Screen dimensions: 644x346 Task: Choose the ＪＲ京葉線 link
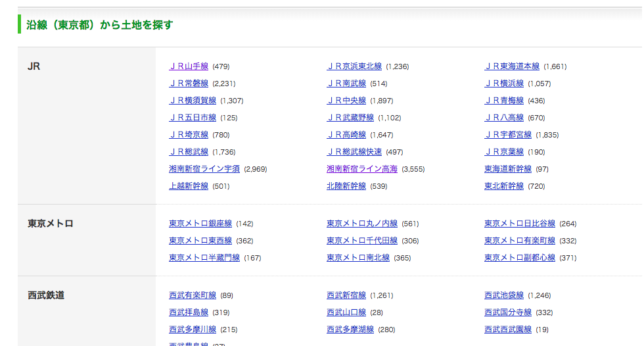(x=504, y=152)
